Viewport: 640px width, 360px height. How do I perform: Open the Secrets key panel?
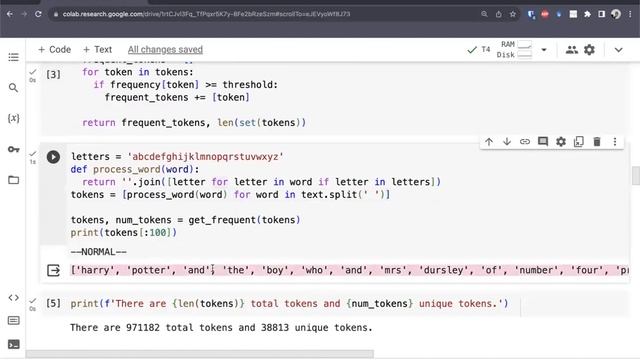point(13,149)
